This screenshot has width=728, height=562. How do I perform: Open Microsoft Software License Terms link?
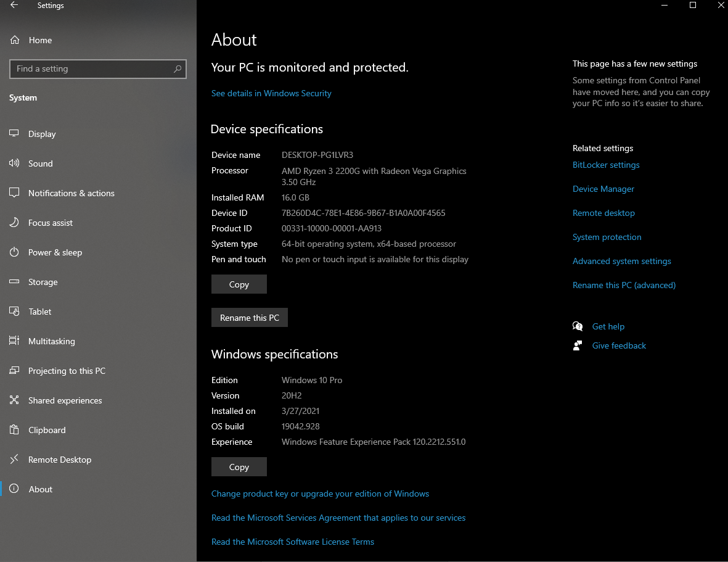(x=293, y=542)
